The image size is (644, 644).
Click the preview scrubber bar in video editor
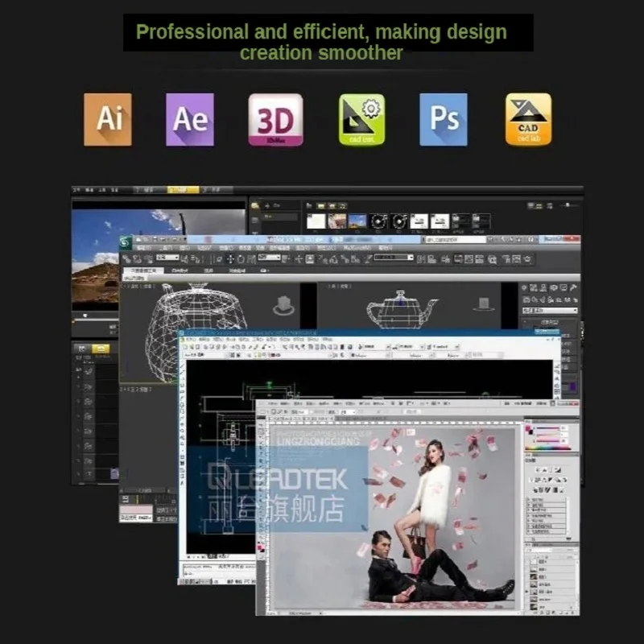coord(95,319)
